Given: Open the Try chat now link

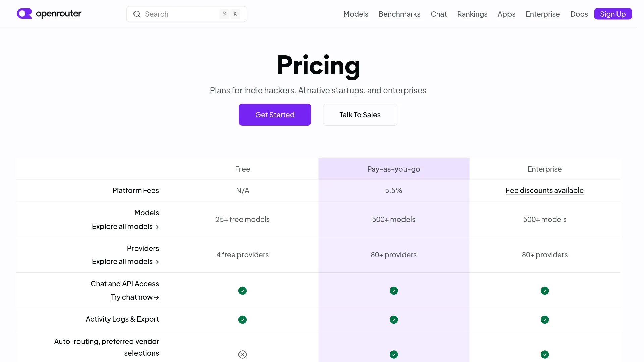Looking at the screenshot, I should 135,297.
